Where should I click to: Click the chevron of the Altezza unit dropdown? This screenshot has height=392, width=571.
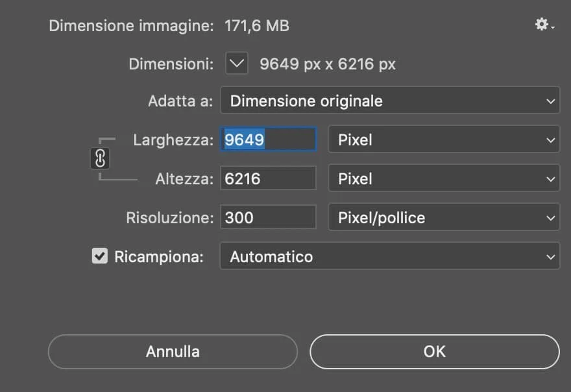(x=551, y=179)
